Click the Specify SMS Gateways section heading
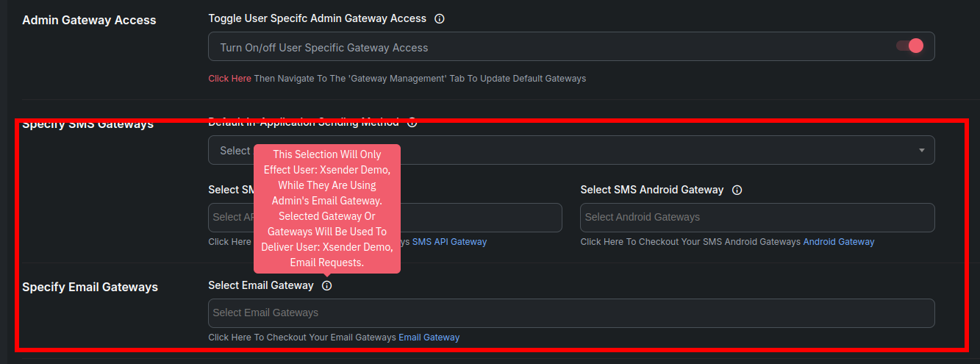The width and height of the screenshot is (980, 364). 87,124
